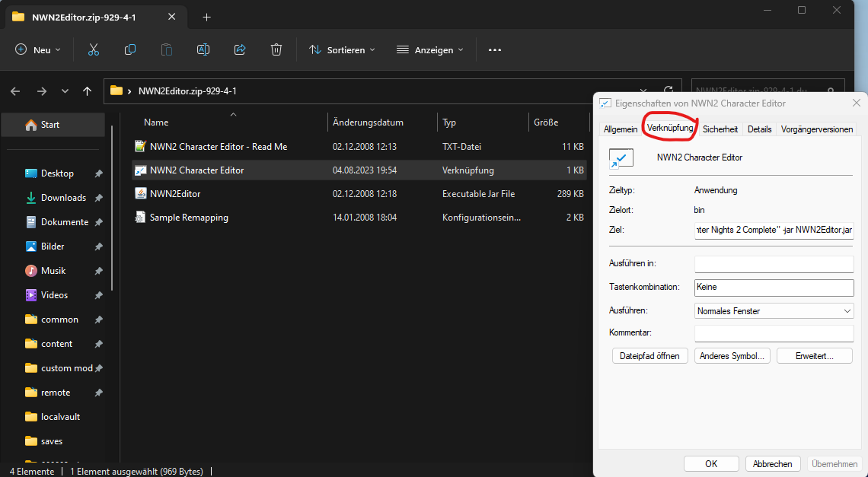868x477 pixels.
Task: Click into the Ziel target field
Action: point(774,230)
